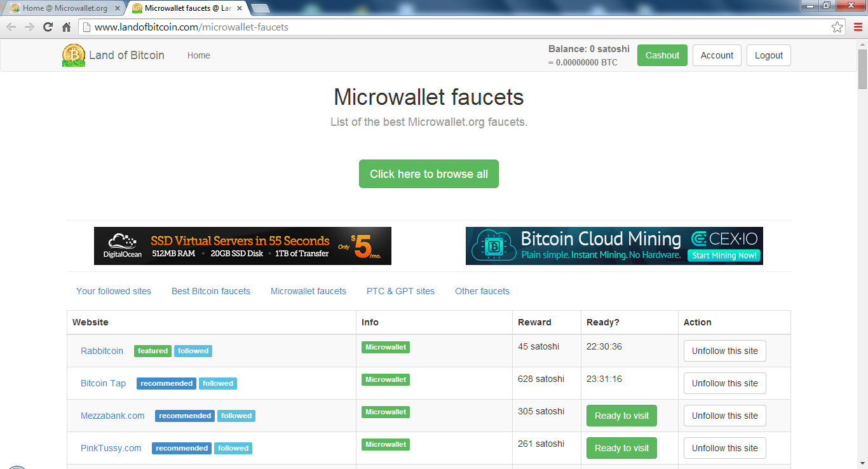
Task: Switch to Best Bitcoin faucets list
Action: [211, 291]
